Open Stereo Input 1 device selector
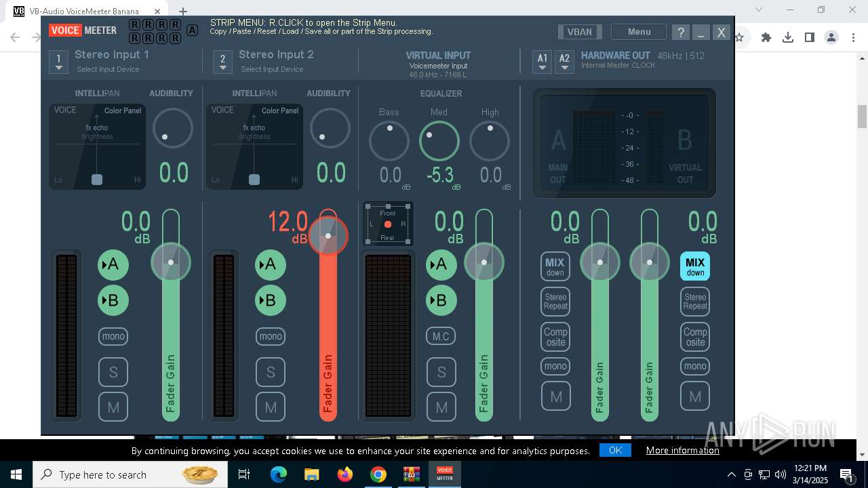The image size is (868, 488). pyautogui.click(x=59, y=62)
